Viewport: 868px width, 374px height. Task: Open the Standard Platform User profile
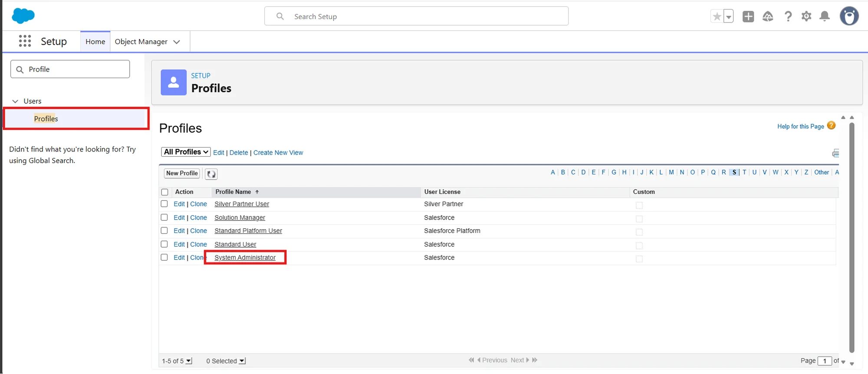click(248, 231)
